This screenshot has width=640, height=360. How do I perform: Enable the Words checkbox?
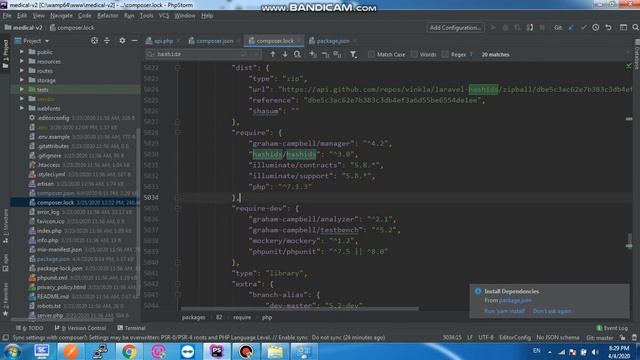click(x=414, y=54)
